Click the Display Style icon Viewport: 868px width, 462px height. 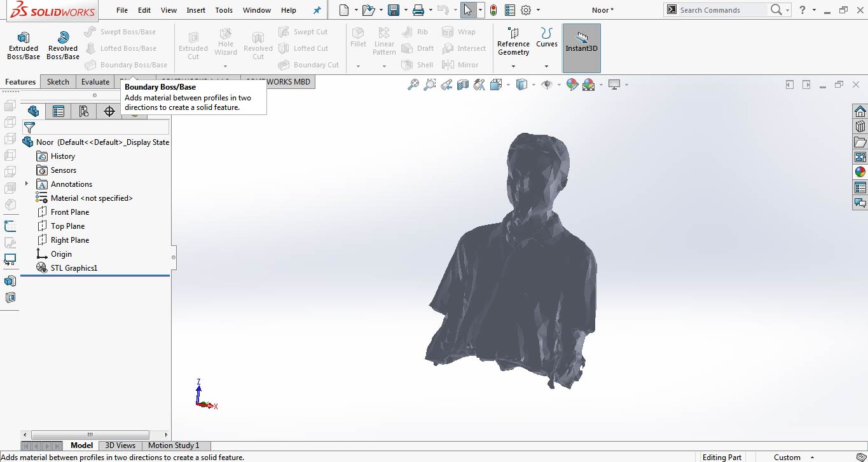point(521,85)
